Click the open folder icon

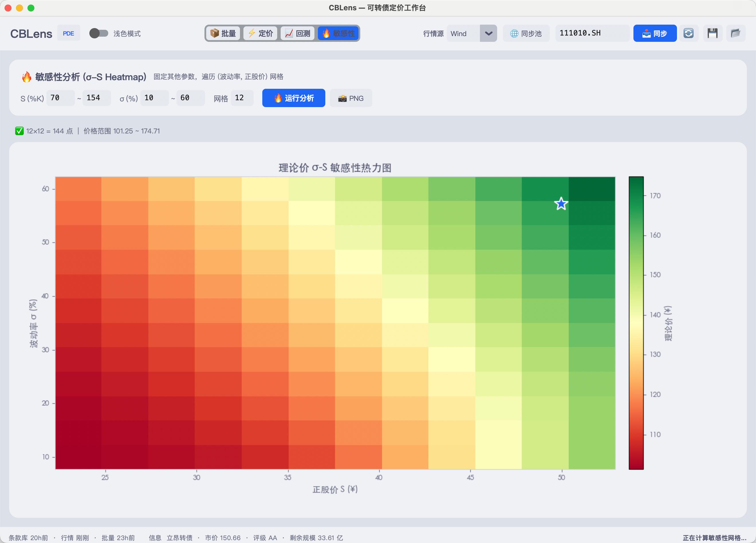click(x=736, y=33)
